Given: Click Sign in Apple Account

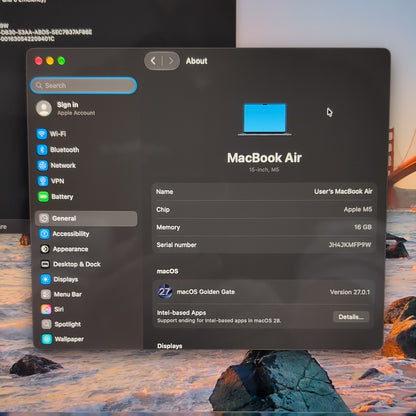Looking at the screenshot, I should coord(66,109).
